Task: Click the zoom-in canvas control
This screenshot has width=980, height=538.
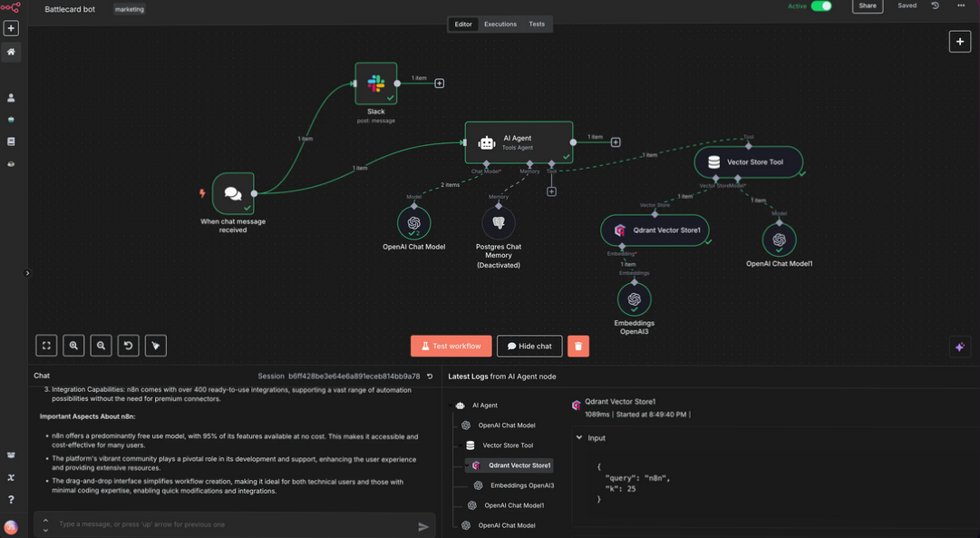Action: 73,345
